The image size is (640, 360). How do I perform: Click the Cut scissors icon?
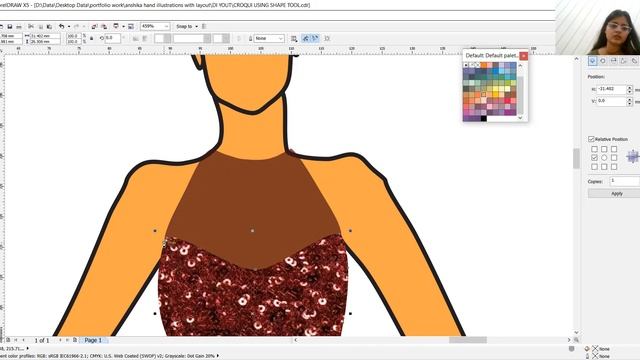(x=31, y=27)
